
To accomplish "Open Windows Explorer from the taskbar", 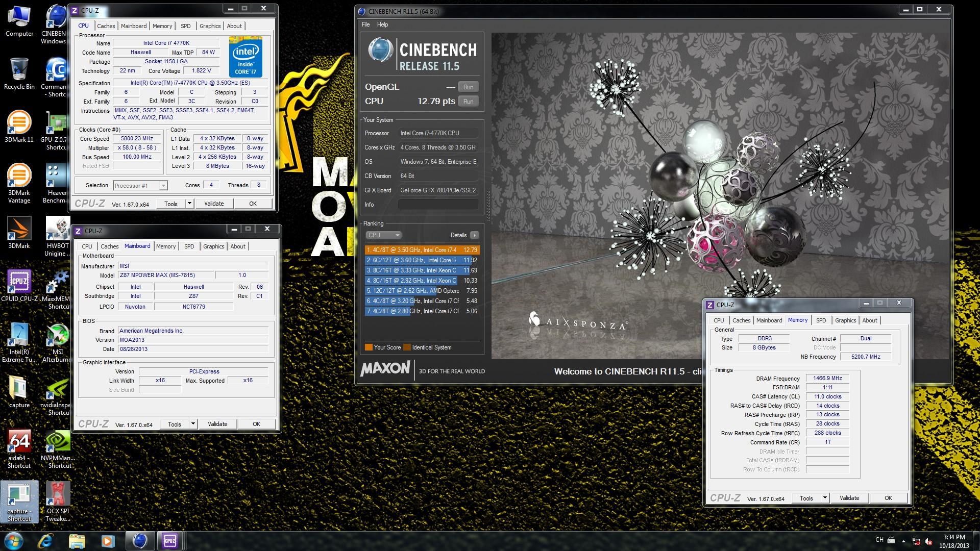I will [77, 541].
